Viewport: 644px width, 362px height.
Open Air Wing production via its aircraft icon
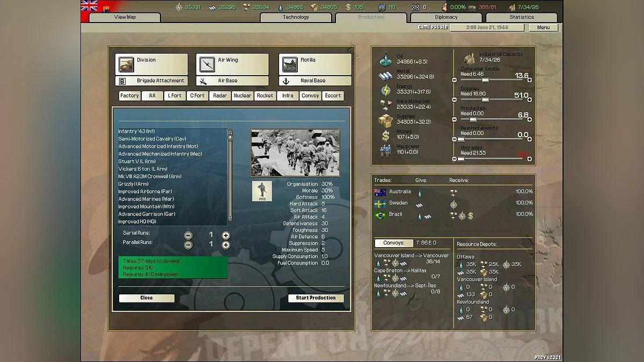tap(207, 64)
